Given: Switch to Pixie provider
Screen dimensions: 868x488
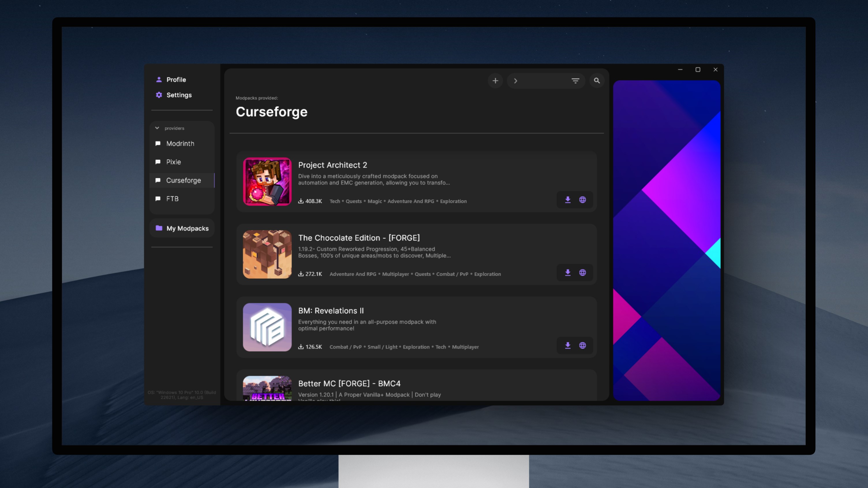Looking at the screenshot, I should click(x=173, y=162).
